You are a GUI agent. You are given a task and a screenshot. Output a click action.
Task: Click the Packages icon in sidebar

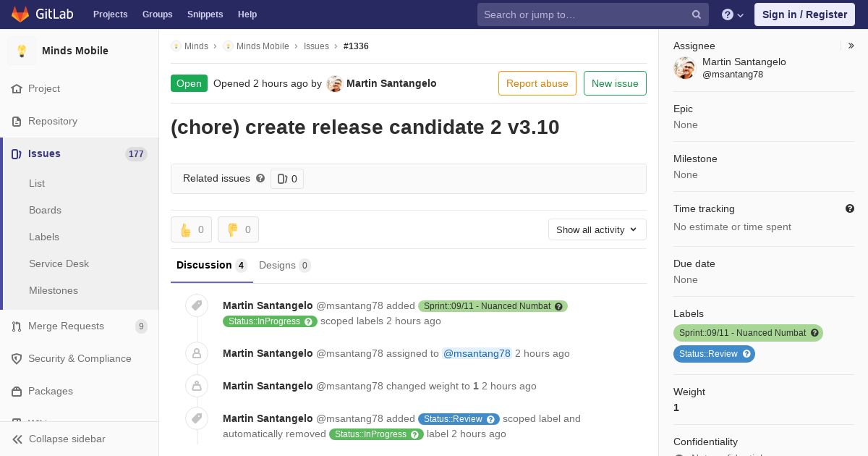coord(17,392)
